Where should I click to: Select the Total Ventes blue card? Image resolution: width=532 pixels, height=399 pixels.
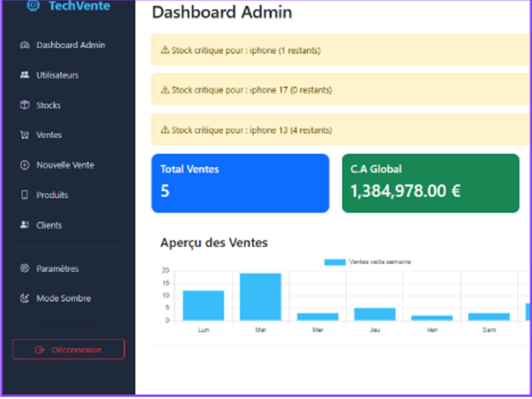click(x=240, y=183)
